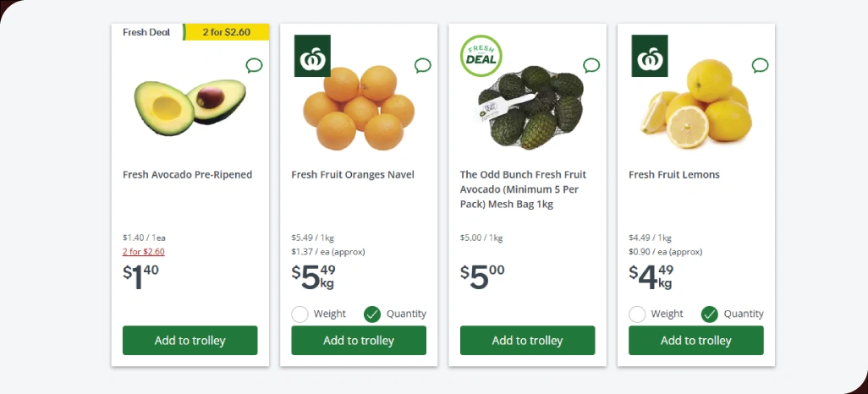Click the comment icon on Oranges Navel card
Viewport: 868px width, 394px height.
pyautogui.click(x=423, y=65)
